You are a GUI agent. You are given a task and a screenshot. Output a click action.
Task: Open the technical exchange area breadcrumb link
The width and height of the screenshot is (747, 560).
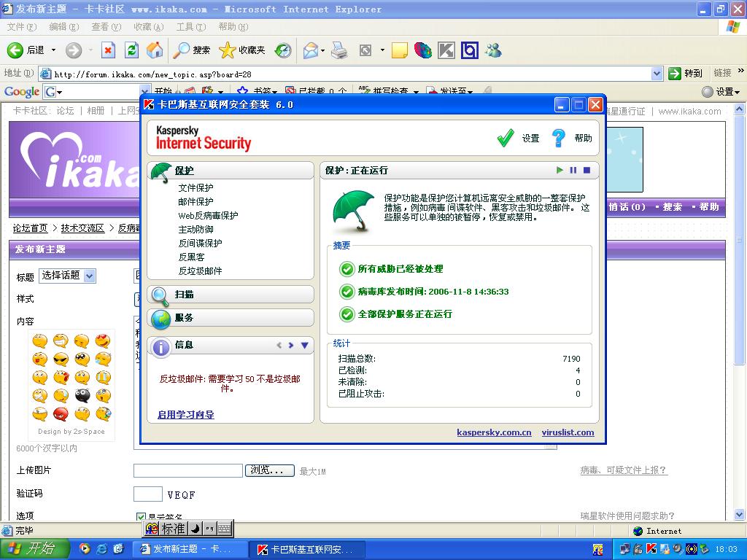coord(82,228)
